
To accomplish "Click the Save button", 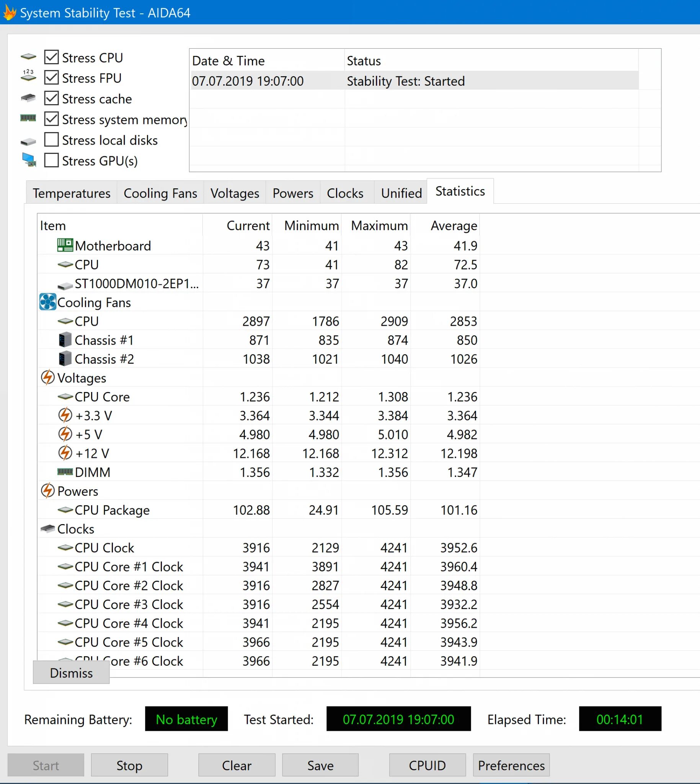I will click(320, 765).
